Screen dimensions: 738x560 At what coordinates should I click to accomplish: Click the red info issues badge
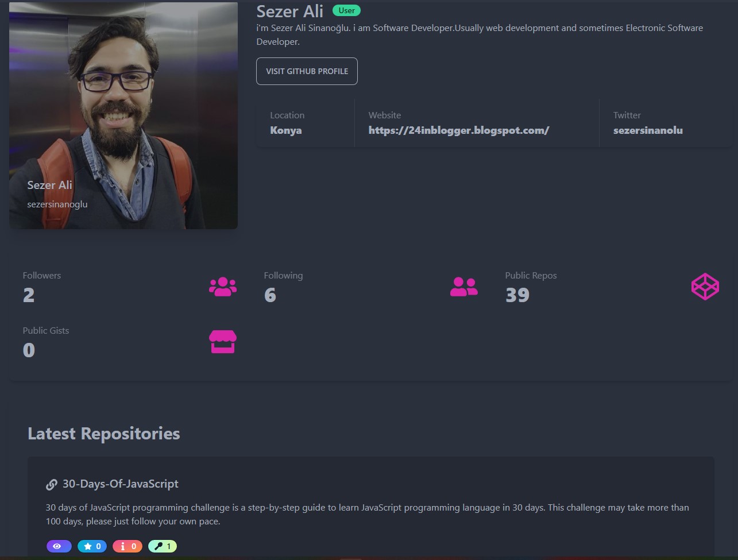[x=127, y=546]
